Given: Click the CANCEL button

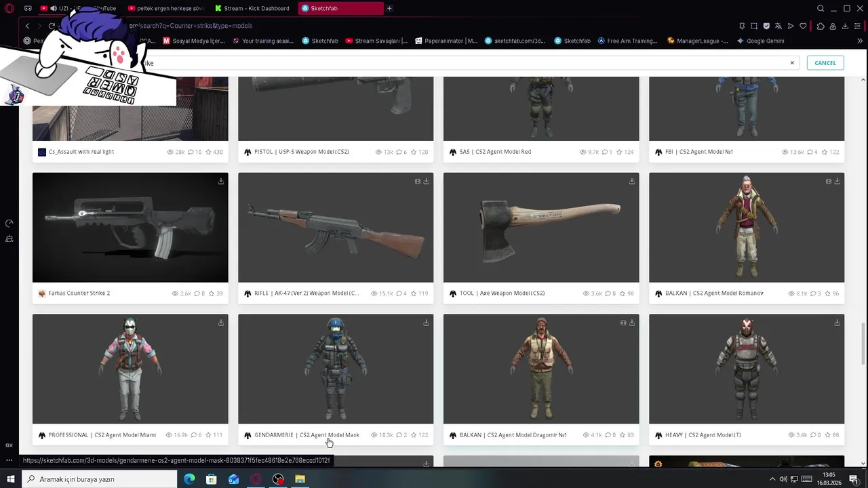Looking at the screenshot, I should click(825, 63).
